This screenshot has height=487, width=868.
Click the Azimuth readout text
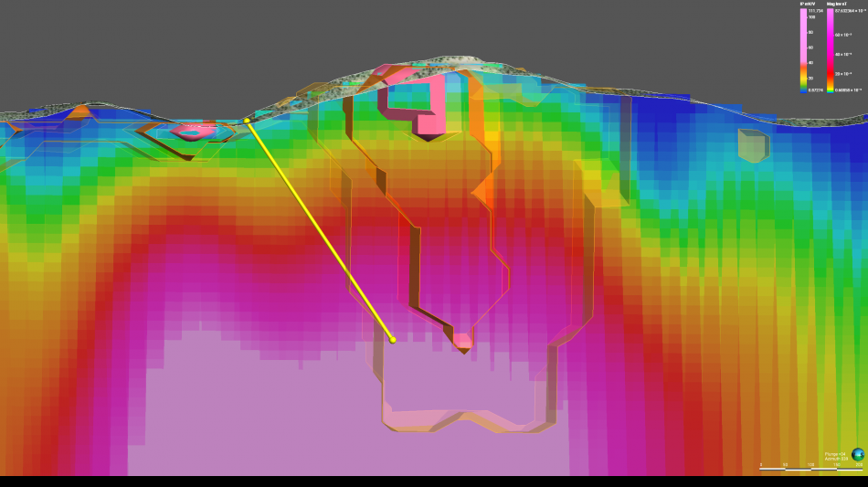tap(835, 458)
